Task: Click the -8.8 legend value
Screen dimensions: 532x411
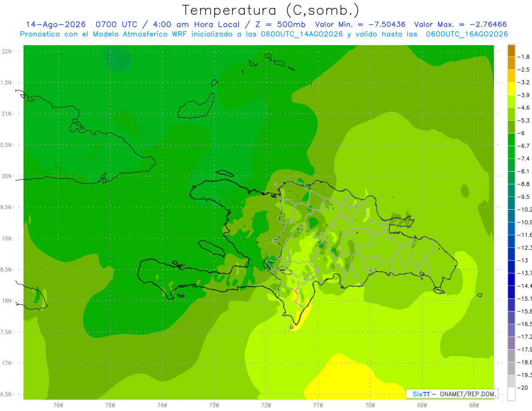Action: click(x=524, y=184)
